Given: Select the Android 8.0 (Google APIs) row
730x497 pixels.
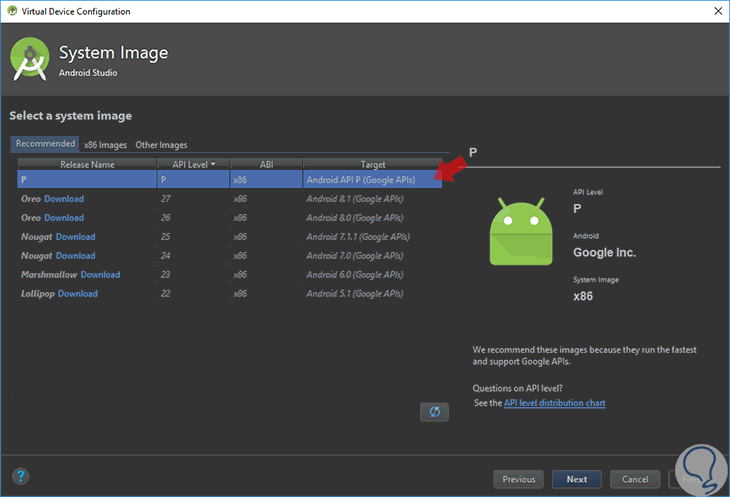Looking at the screenshot, I should pos(230,218).
